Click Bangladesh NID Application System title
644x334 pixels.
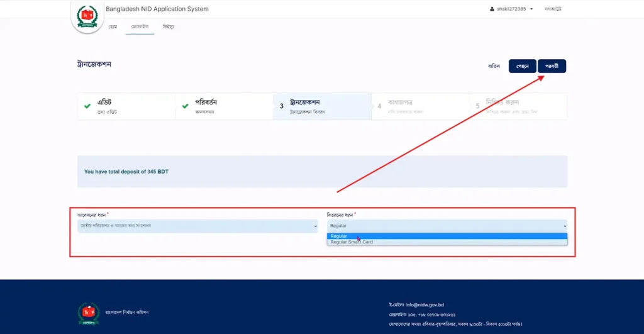[x=157, y=9]
